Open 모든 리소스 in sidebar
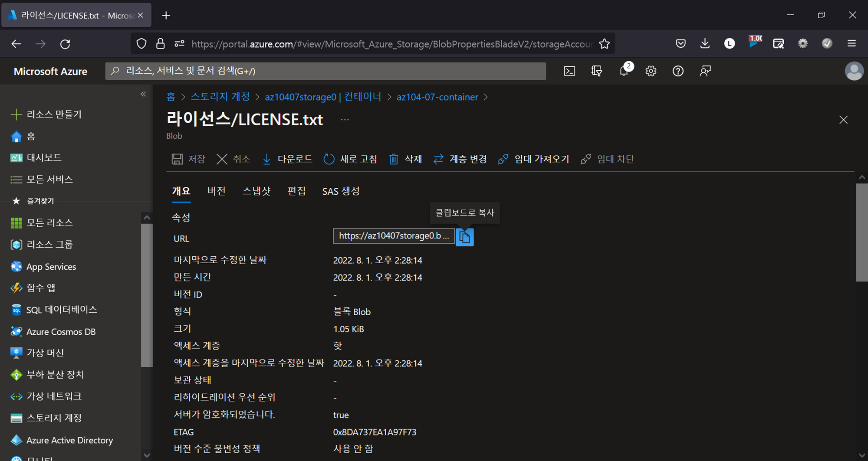Viewport: 868px width, 461px height. [42, 222]
